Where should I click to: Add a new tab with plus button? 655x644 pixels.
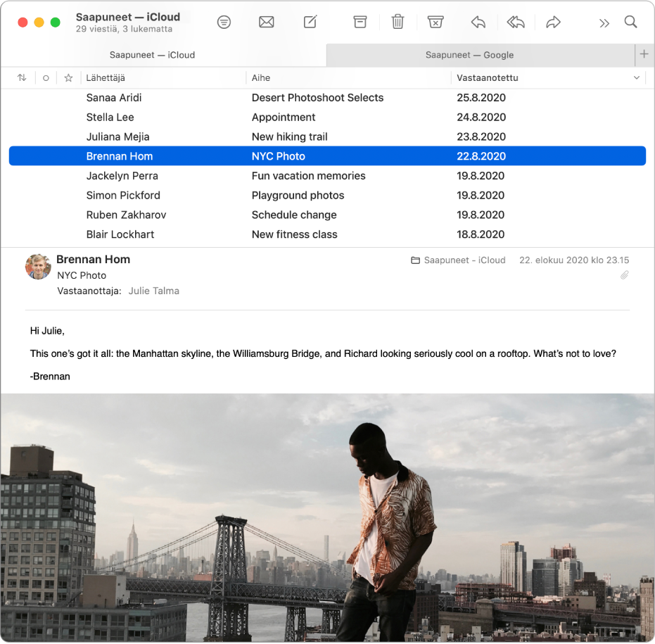(x=644, y=54)
